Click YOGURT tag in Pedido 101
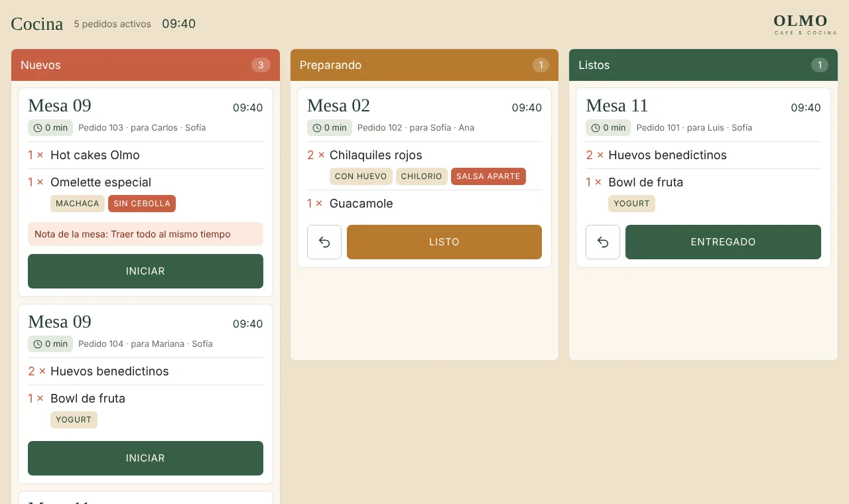The width and height of the screenshot is (849, 504). [631, 204]
